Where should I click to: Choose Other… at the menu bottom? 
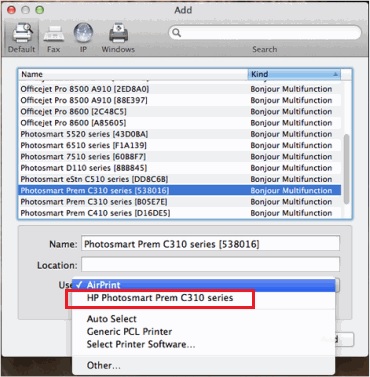point(104,365)
